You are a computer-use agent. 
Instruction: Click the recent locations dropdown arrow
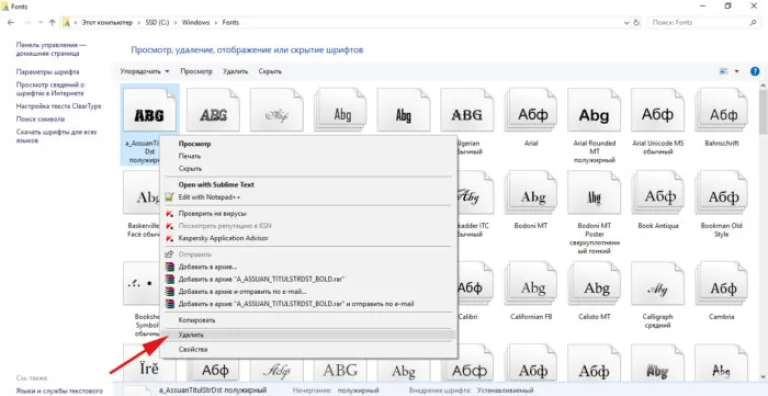(40, 23)
